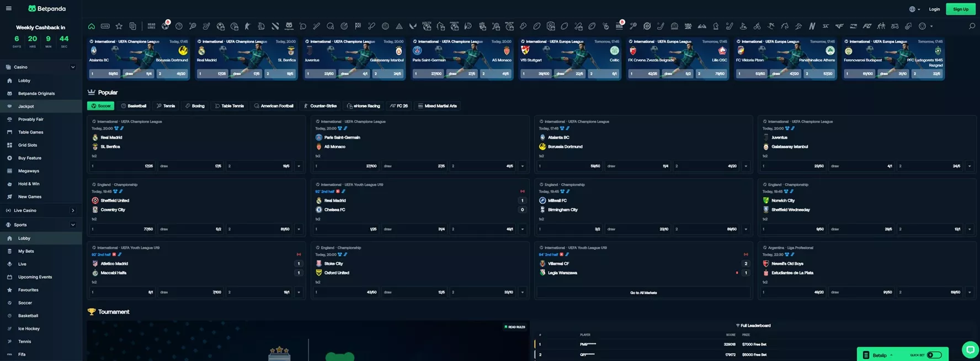Viewport: 980px width, 361px height.
Task: Open Ice Hockey in sports sidebar
Action: click(x=41, y=328)
